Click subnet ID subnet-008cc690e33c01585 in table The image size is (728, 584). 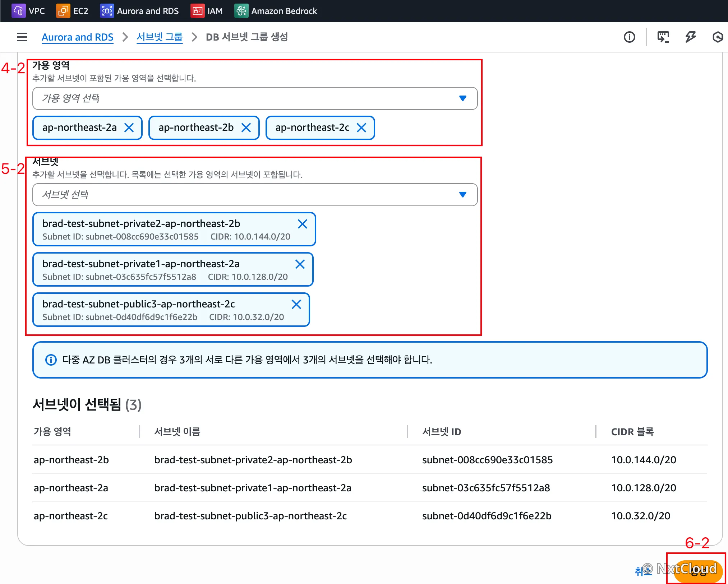pyautogui.click(x=487, y=460)
